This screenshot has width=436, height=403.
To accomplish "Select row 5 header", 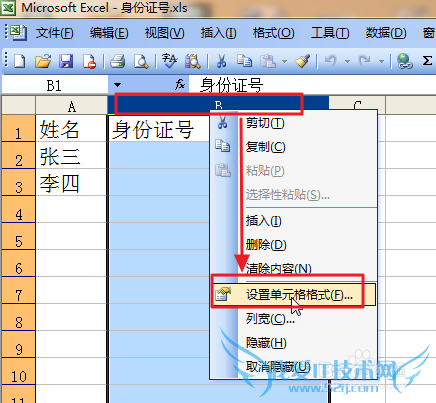I will [18, 236].
